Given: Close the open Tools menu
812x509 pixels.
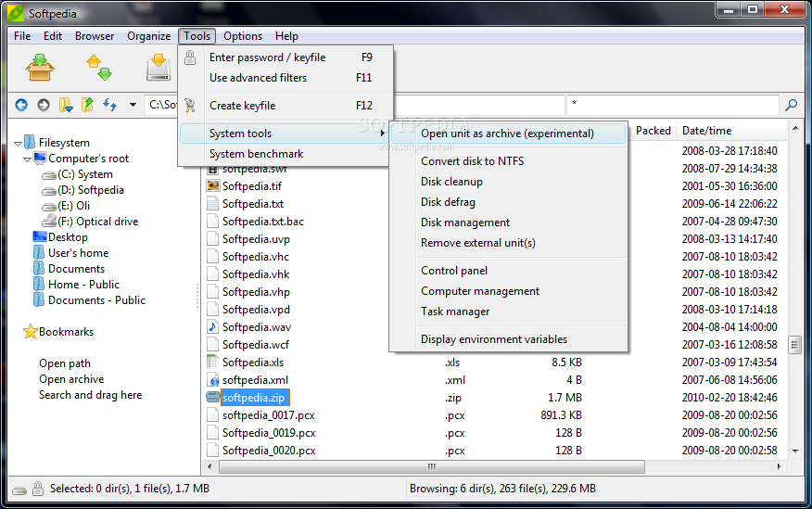Looking at the screenshot, I should 197,36.
